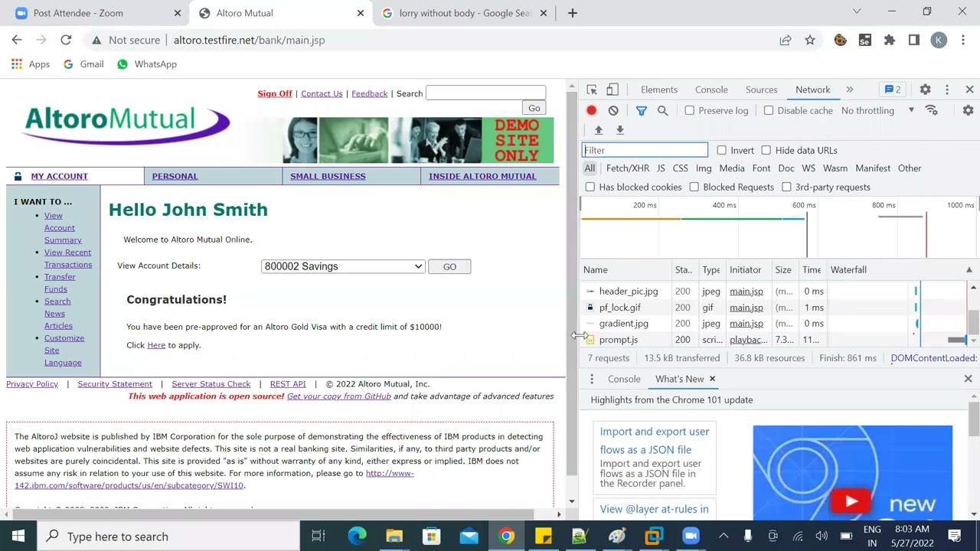The height and width of the screenshot is (551, 980).
Task: Open Network panel settings gear
Action: pyautogui.click(x=969, y=110)
